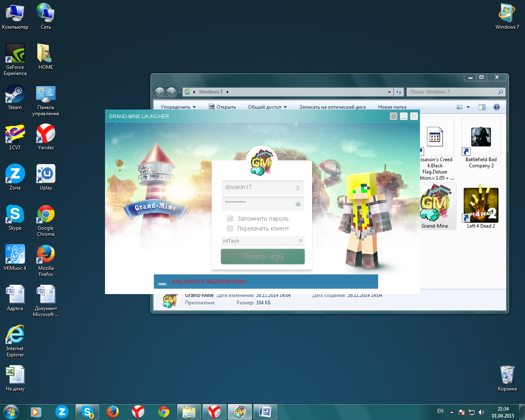The image size is (525, 420).
Task: Expand breadcrumb arrow after Windows 7
Action: click(x=228, y=92)
